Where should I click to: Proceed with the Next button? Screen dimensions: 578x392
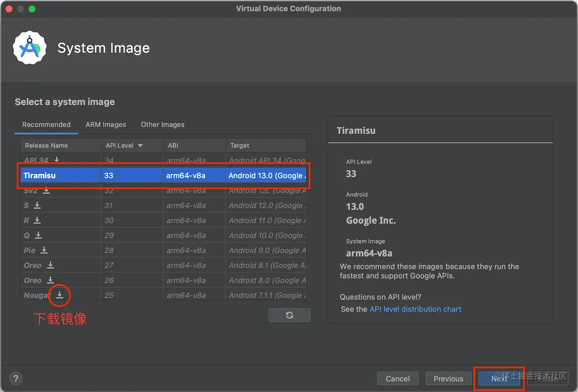(x=499, y=378)
